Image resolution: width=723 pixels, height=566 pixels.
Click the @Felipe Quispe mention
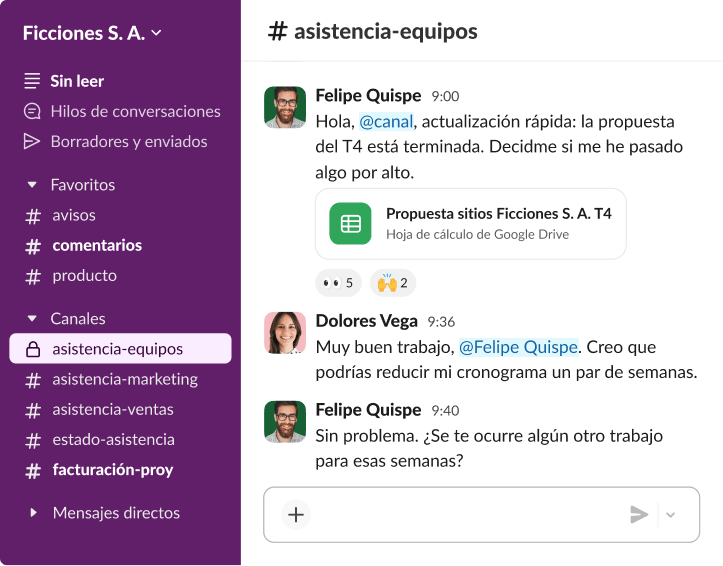(x=518, y=347)
